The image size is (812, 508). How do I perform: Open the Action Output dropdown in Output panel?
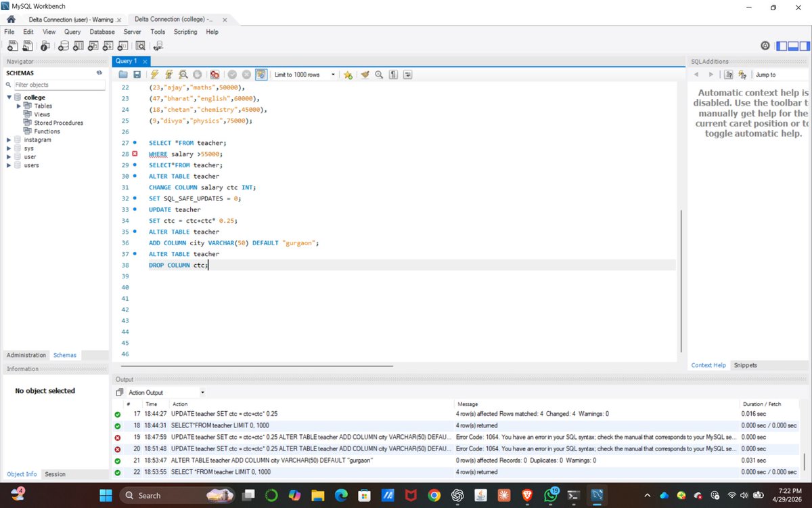pos(203,392)
